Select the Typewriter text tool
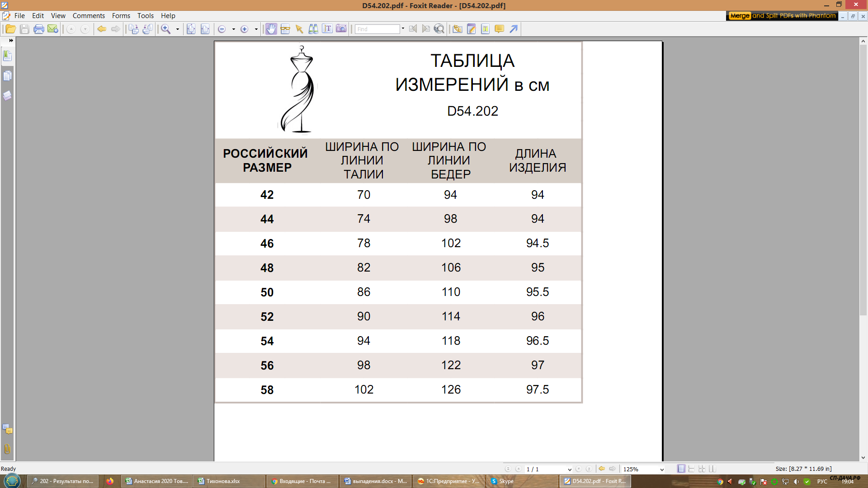 (x=485, y=29)
